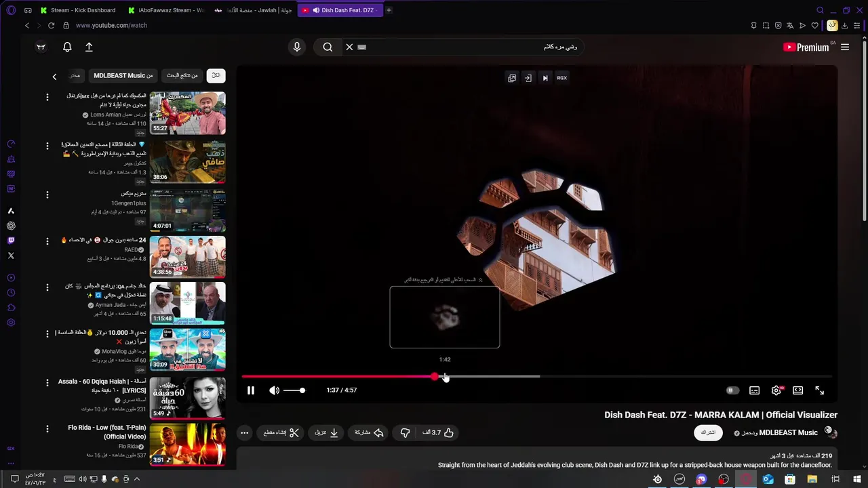
Task: Switch to theater mode
Action: coord(798,390)
